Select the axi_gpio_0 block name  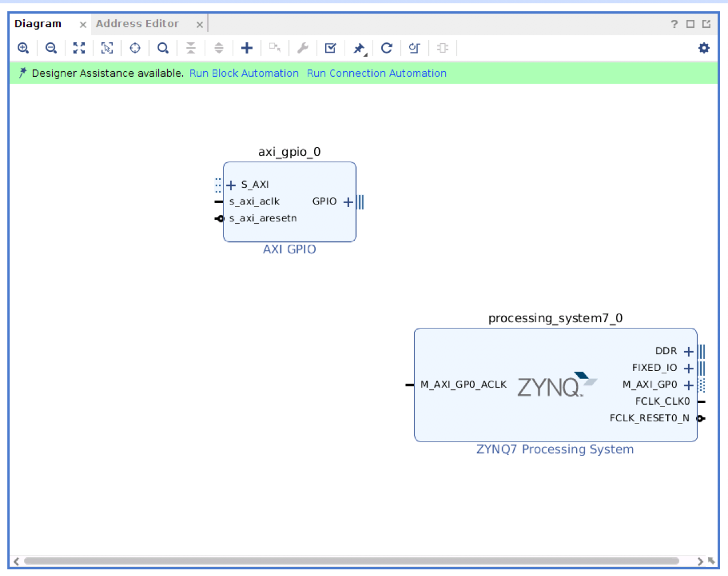click(x=289, y=152)
